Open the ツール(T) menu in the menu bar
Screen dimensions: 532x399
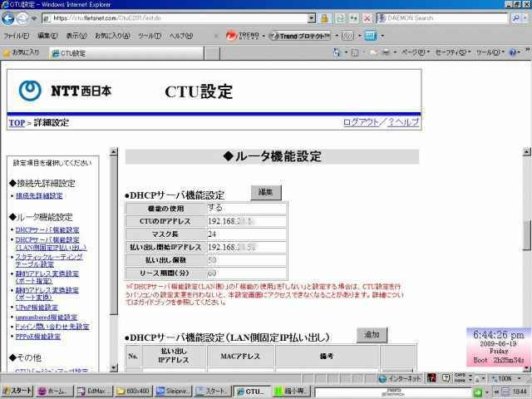pyautogui.click(x=150, y=36)
